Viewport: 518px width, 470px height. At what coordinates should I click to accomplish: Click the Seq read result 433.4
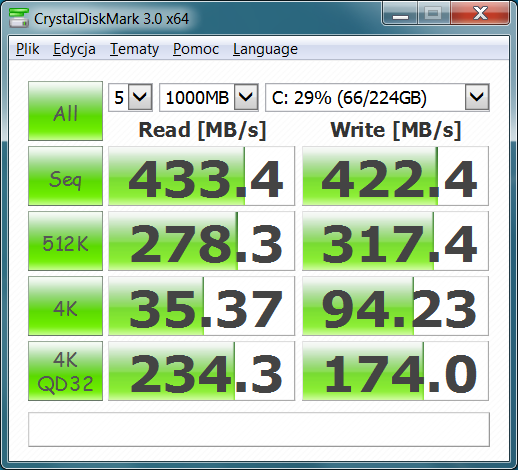[x=202, y=176]
